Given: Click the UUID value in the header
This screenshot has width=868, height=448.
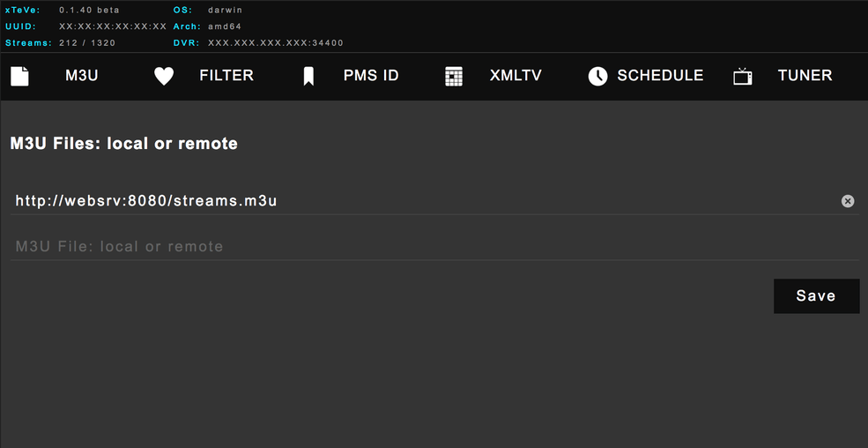Looking at the screenshot, I should (x=112, y=26).
